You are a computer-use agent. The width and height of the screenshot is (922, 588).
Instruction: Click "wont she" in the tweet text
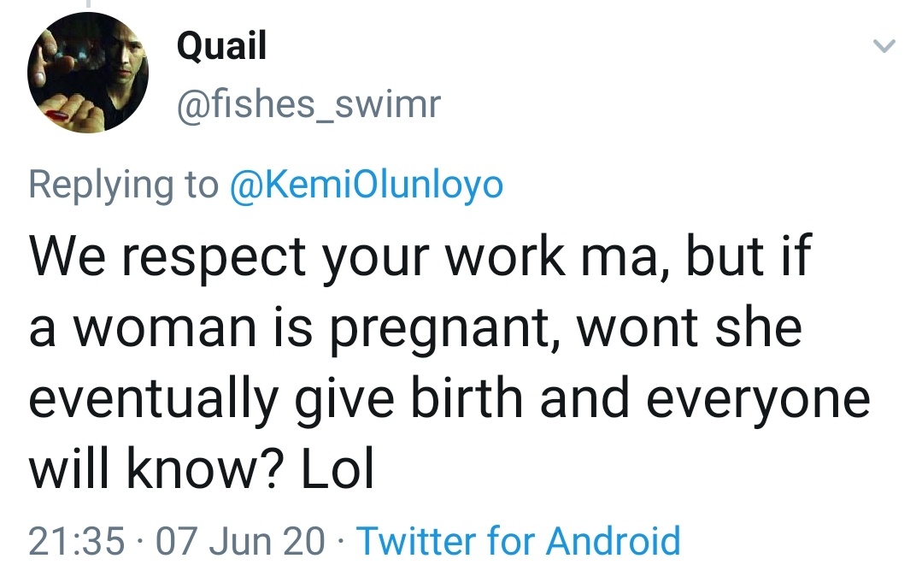690,329
